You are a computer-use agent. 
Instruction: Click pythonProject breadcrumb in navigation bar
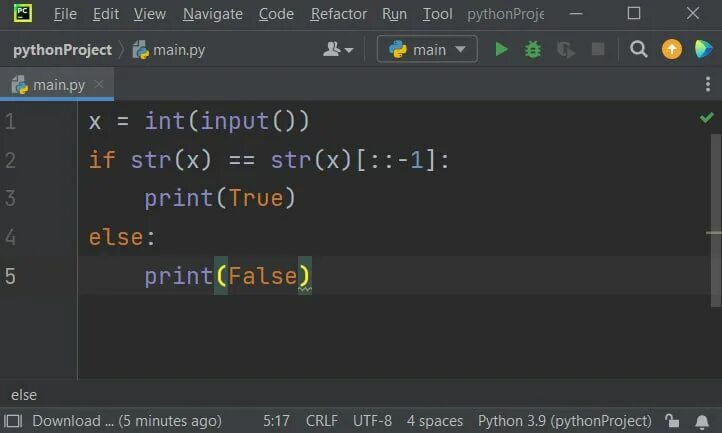coord(63,50)
